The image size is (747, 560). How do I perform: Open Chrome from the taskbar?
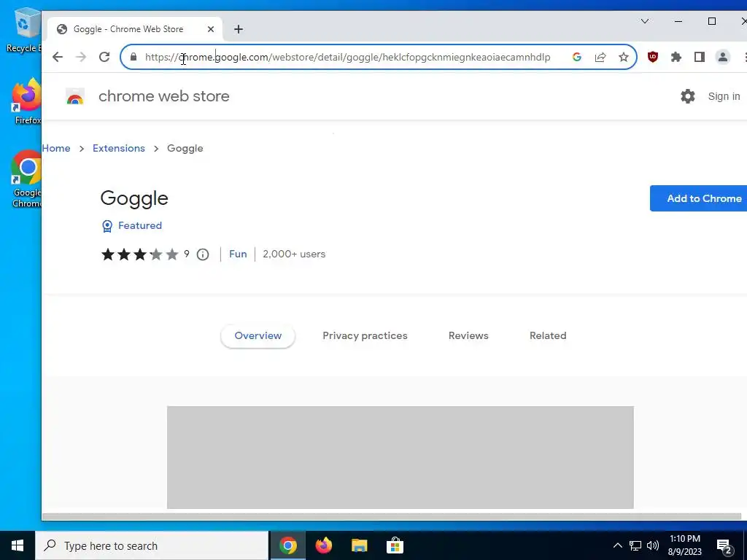[x=287, y=545]
